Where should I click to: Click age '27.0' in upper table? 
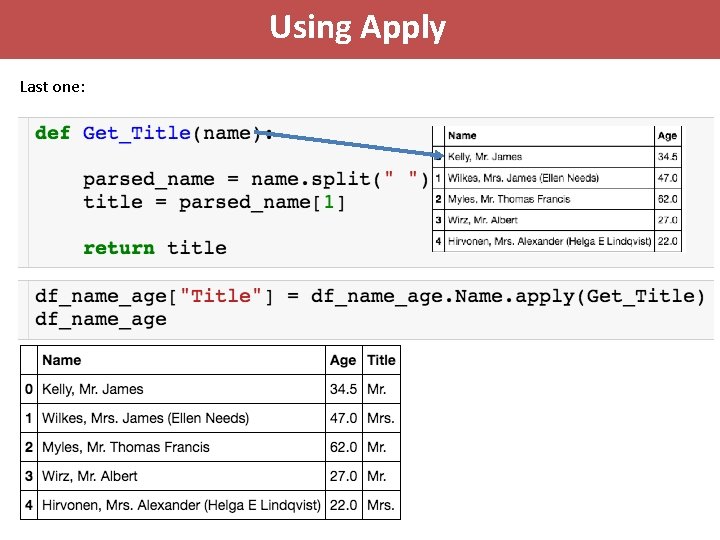click(667, 220)
